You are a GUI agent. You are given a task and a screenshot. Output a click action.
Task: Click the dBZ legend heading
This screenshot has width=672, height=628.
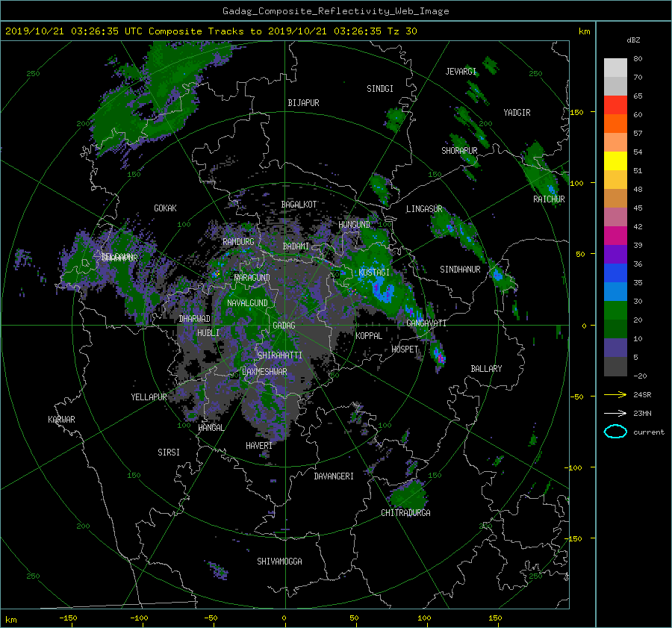(633, 40)
